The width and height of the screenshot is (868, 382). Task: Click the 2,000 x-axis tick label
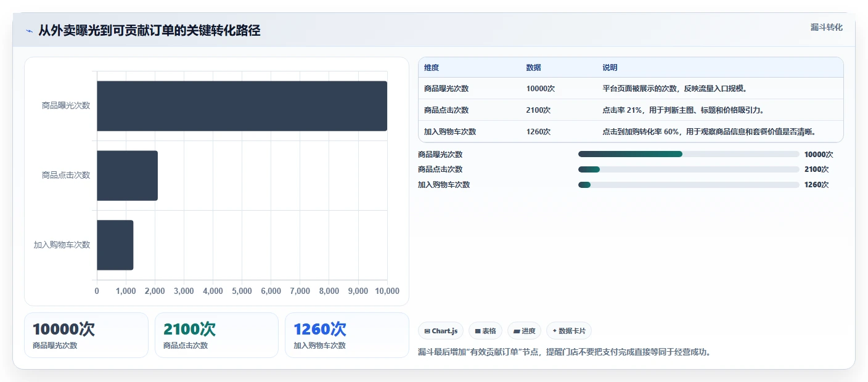(155, 291)
